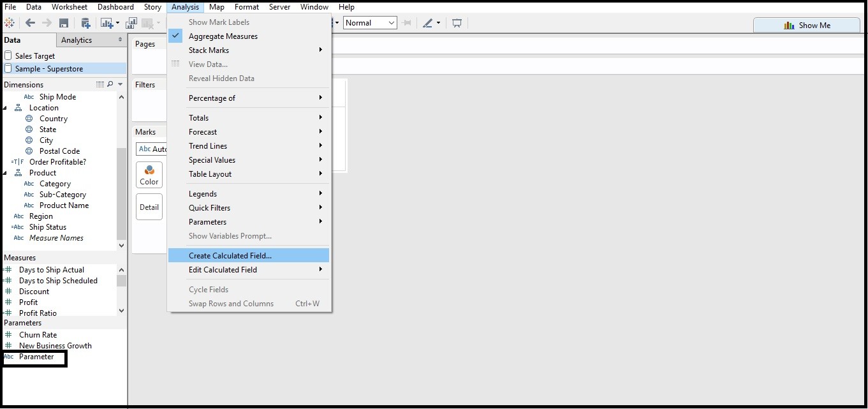Click the Redo arrow in the toolbar
The height and width of the screenshot is (409, 868).
(x=45, y=22)
